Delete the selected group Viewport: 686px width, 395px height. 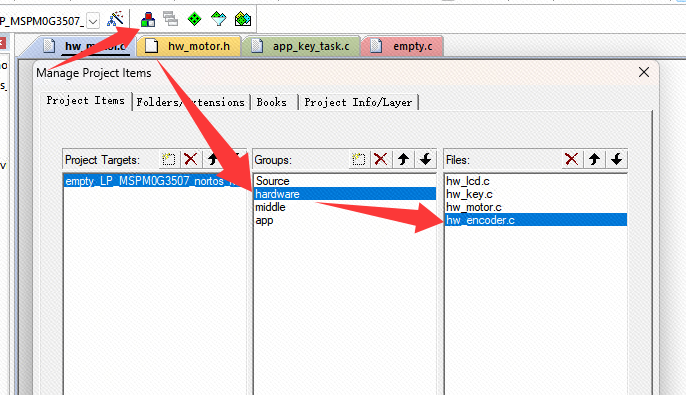[381, 159]
